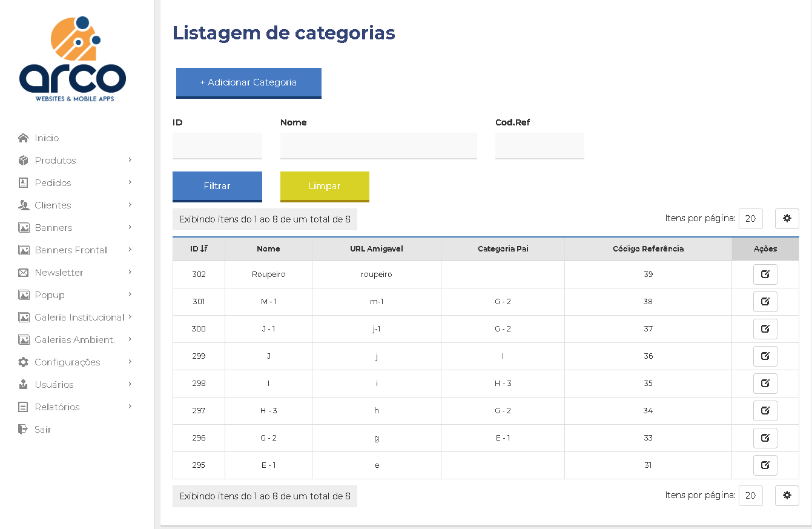
Task: Expand the Newsletter submenu chevron
Action: coord(130,272)
